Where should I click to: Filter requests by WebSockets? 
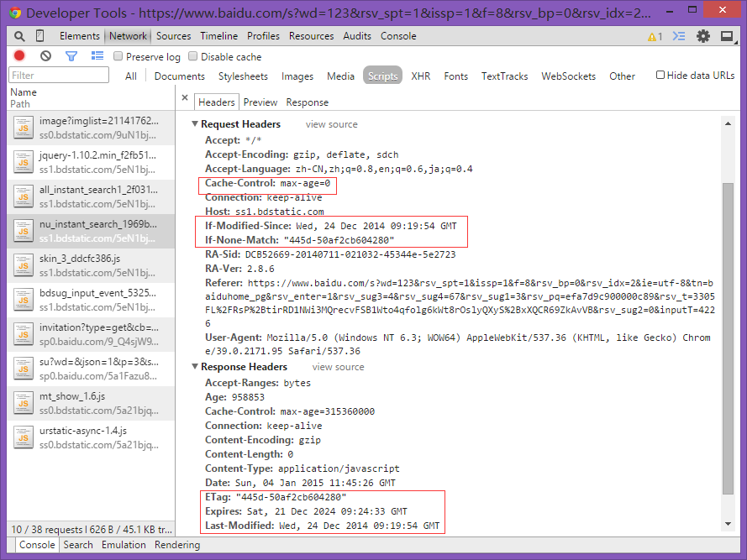coord(568,76)
